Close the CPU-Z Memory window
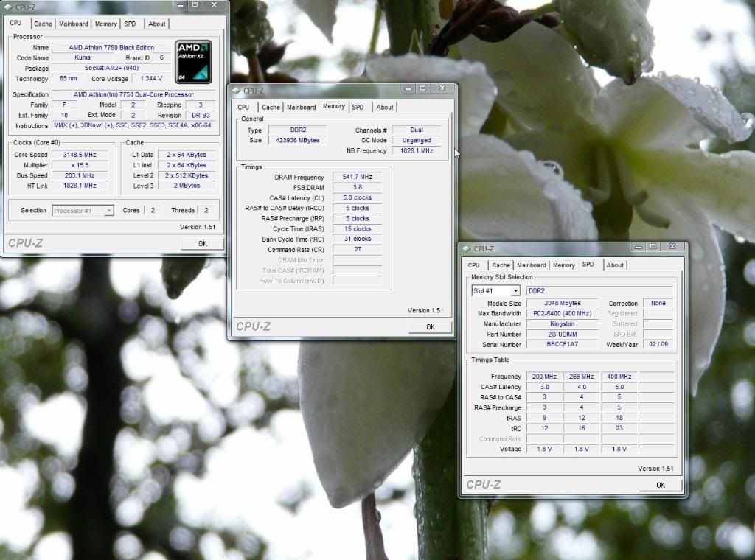Screen dimensions: 755x560 [x=441, y=89]
